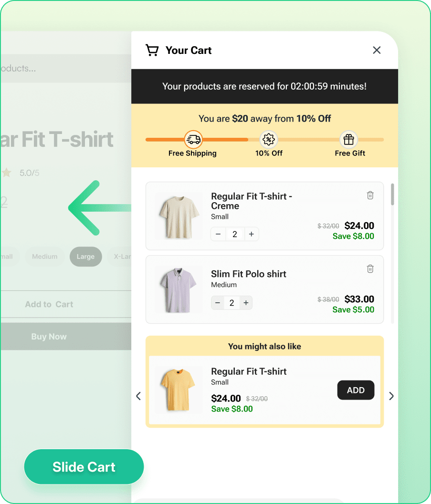Increase quantity of Regular Fit T-shirt Creme
This screenshot has height=504, width=431.
click(252, 234)
